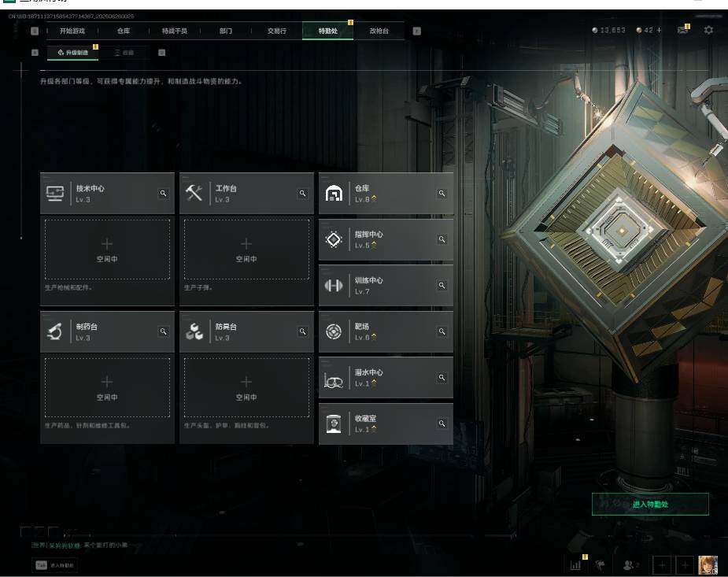
Task: Click the upgrade arrow beside 潜水中心 Lv.1
Action: tap(374, 383)
